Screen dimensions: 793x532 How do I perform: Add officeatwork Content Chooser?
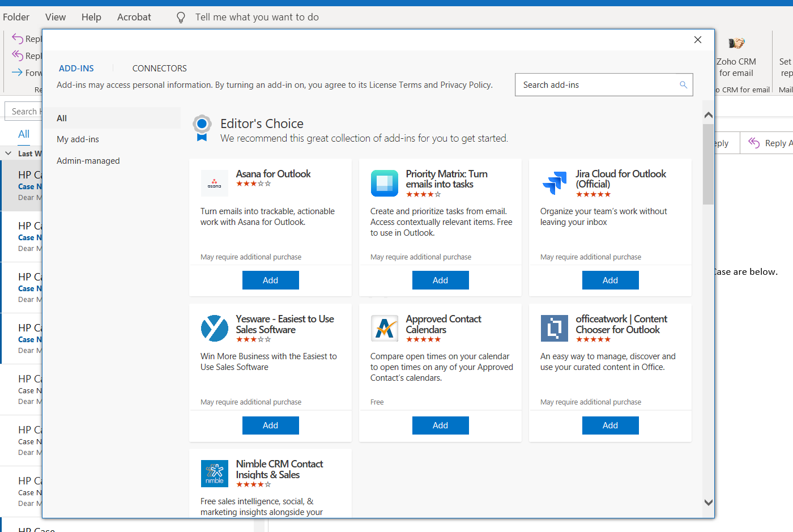(611, 425)
